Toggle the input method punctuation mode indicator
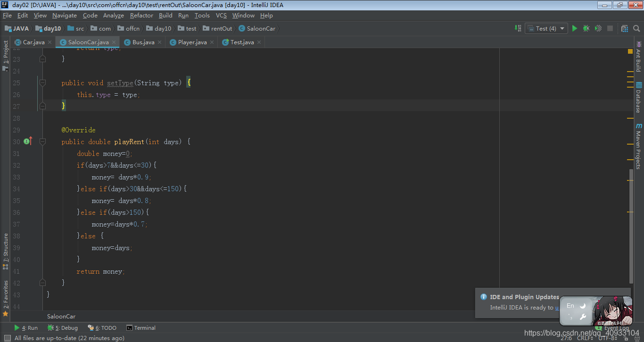This screenshot has width=644, height=342. (570, 317)
